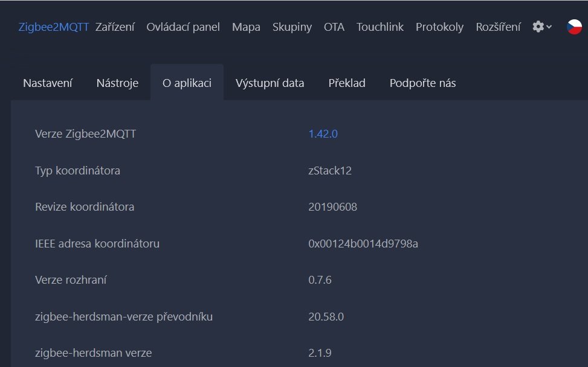Open the Ovládací panel page
Screen dimensions: 588x367
pos(183,27)
